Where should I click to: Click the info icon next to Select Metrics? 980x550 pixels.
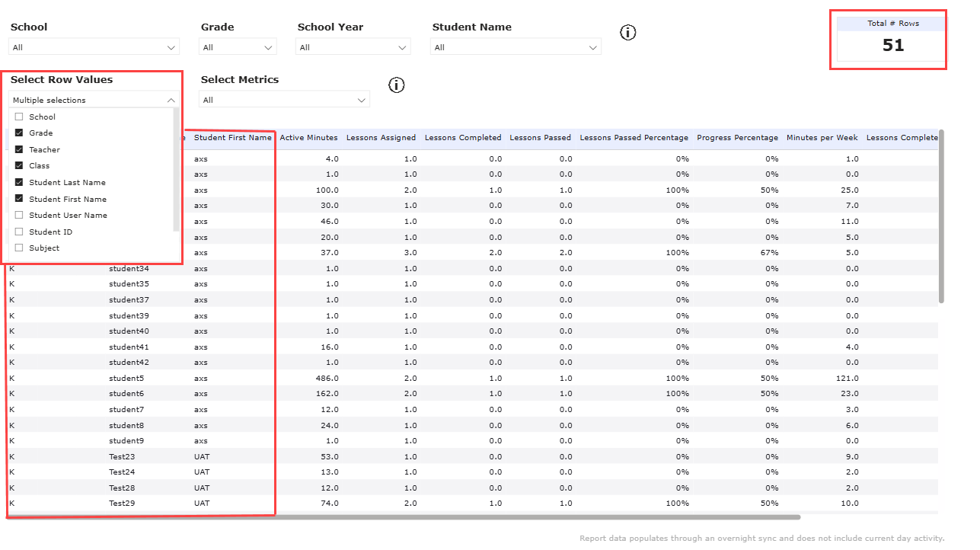tap(396, 85)
